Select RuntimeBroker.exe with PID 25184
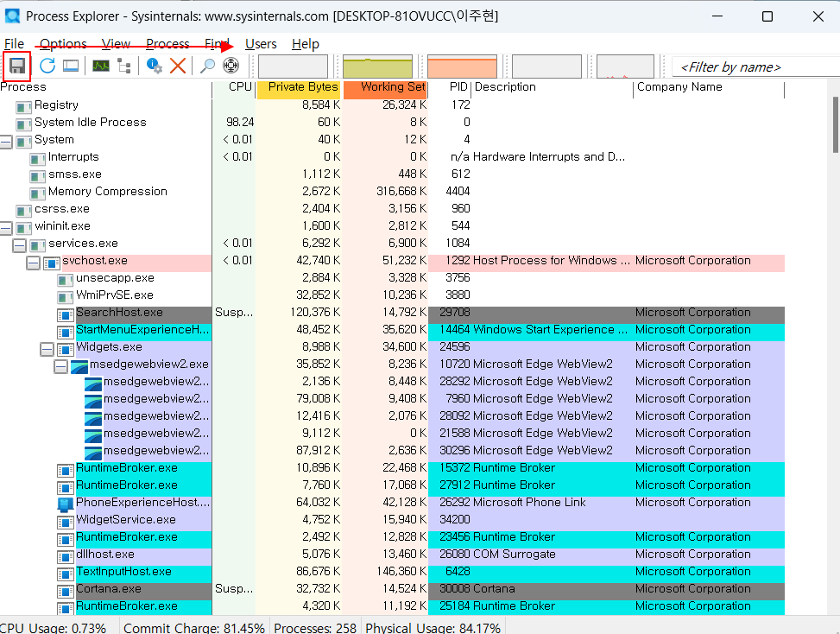 (392, 606)
